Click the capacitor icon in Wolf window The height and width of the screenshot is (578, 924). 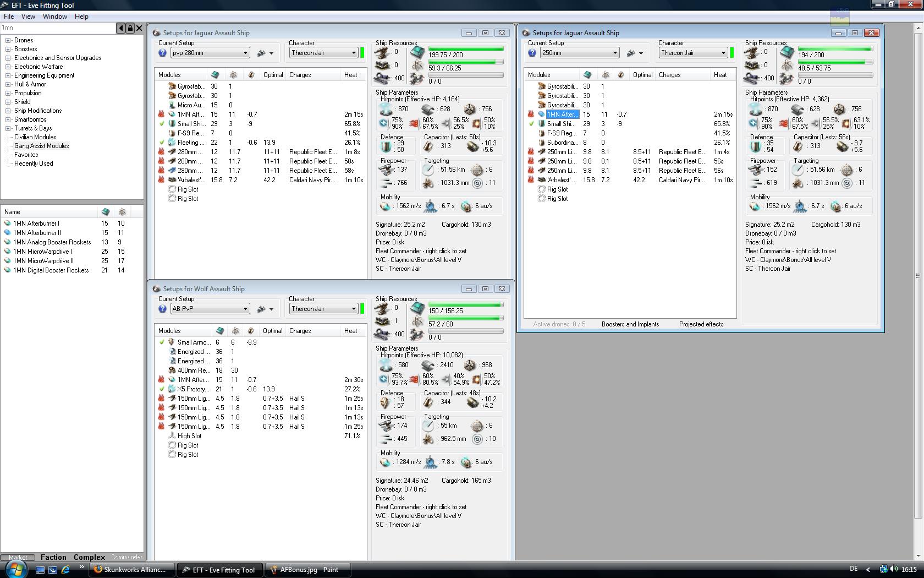428,402
